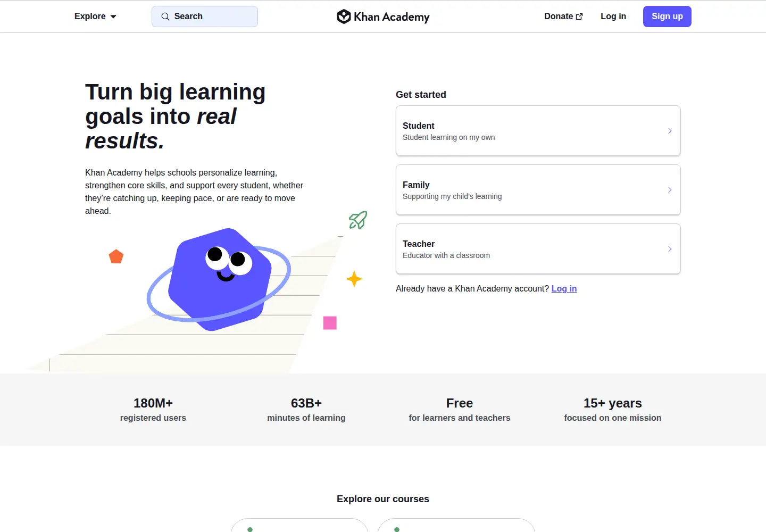This screenshot has width=766, height=532.
Task: Click the magnifying glass search icon
Action: 165,16
